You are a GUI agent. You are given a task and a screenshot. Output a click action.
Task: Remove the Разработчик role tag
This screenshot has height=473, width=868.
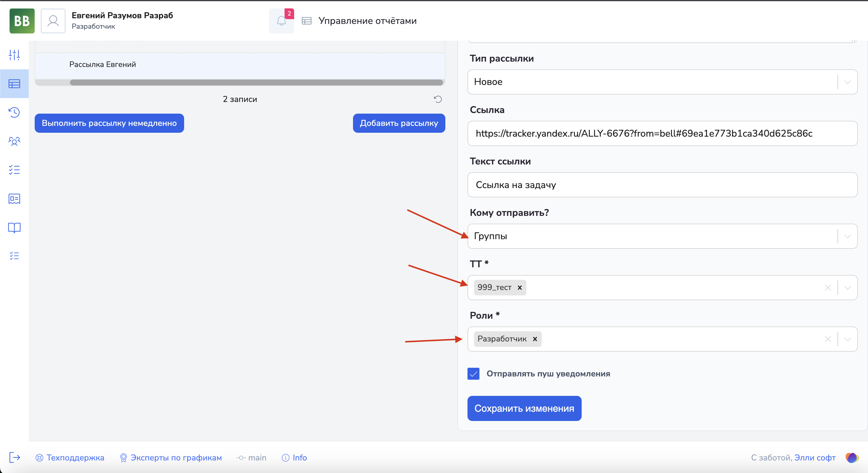coord(534,339)
